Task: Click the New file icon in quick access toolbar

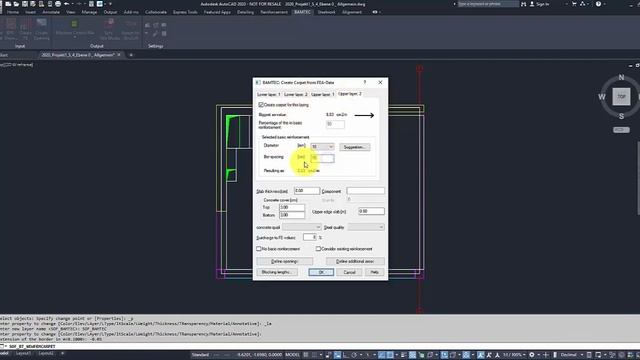Action: coord(8,4)
